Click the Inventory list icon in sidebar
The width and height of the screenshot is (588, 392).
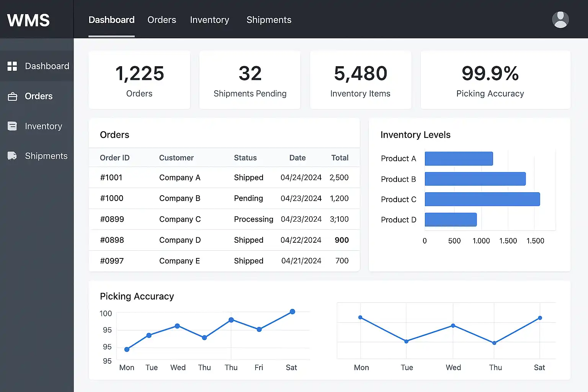point(12,126)
